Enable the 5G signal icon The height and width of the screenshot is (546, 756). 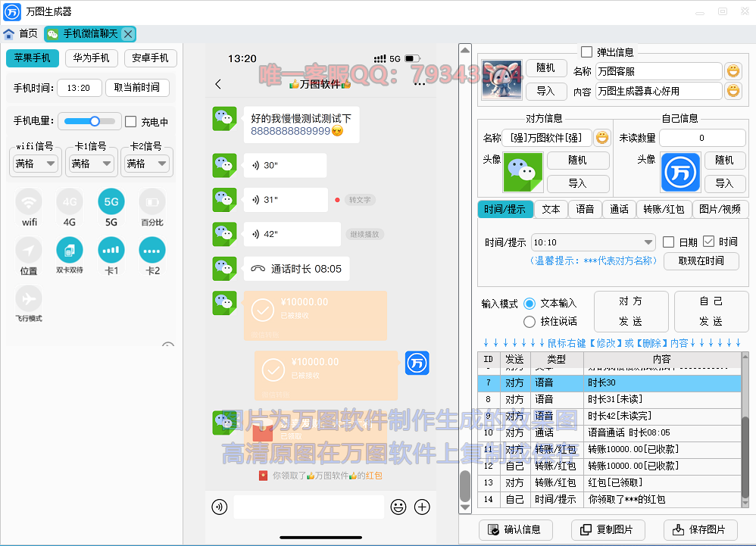click(x=111, y=202)
